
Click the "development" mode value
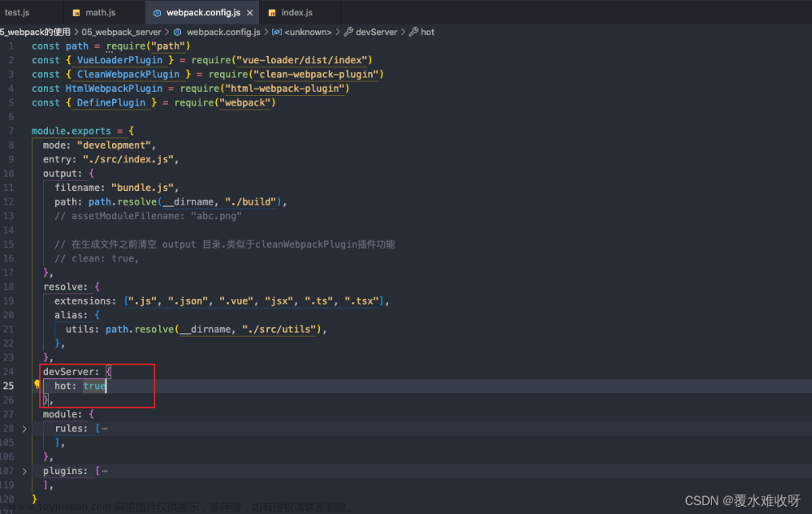[114, 145]
